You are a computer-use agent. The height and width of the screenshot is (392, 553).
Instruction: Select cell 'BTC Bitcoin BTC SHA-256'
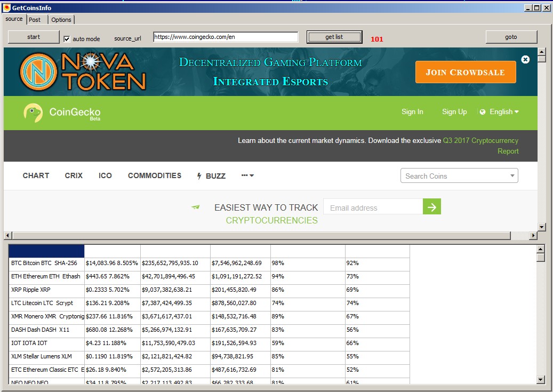tap(46, 263)
